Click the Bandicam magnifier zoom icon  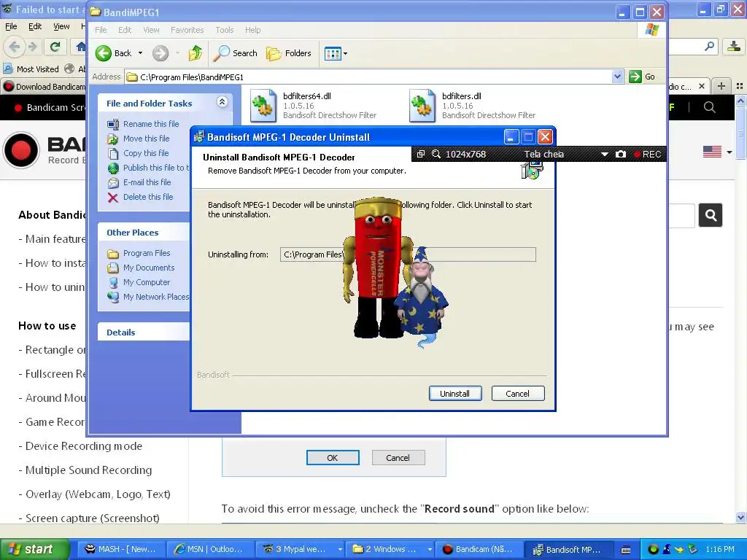[x=436, y=155]
